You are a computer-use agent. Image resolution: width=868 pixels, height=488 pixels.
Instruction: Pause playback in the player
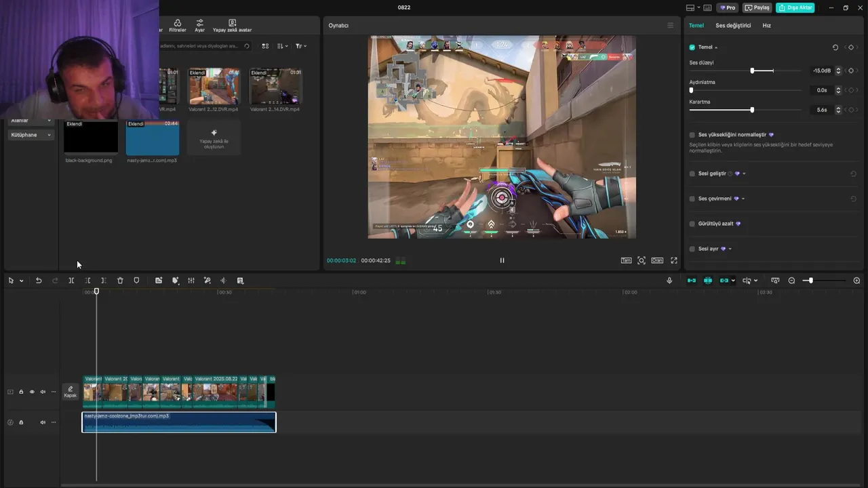click(x=502, y=260)
